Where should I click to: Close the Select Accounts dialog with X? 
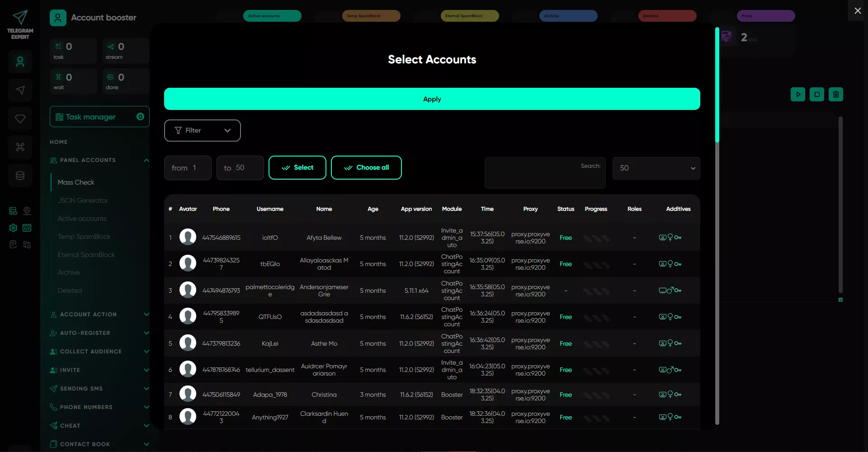coord(858,10)
